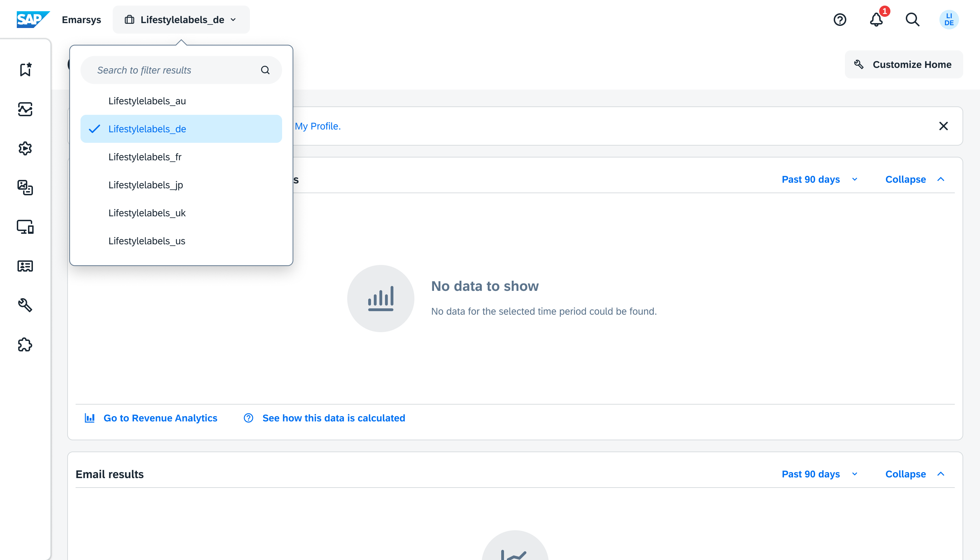
Task: Open the Lifestylelabels_de account switcher dropdown
Action: [181, 20]
